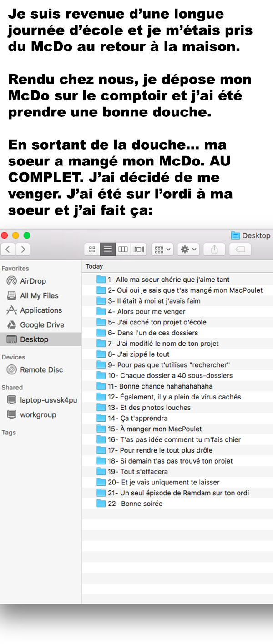This screenshot has width=273, height=644.
Task: Select folder '3- Il était à moi et j'avais faim'
Action: (177, 301)
